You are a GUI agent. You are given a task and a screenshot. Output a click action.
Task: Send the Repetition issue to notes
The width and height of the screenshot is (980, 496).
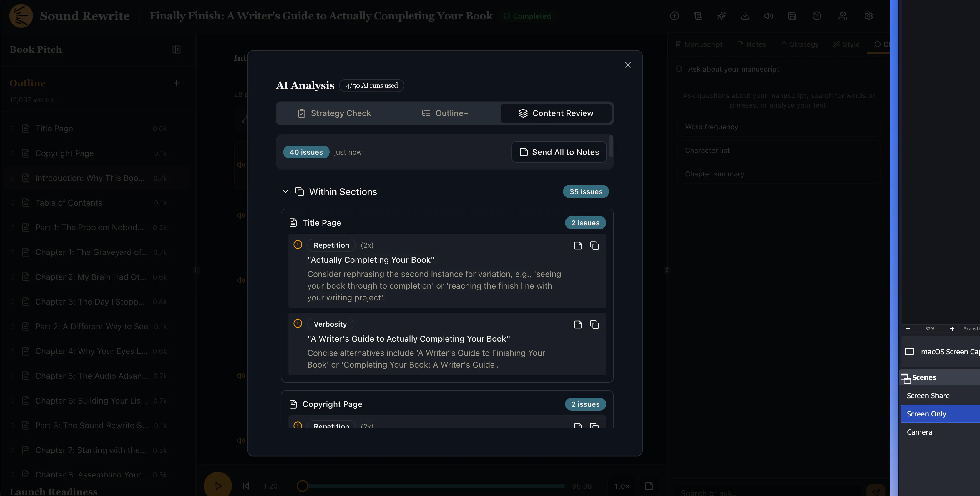pyautogui.click(x=577, y=246)
